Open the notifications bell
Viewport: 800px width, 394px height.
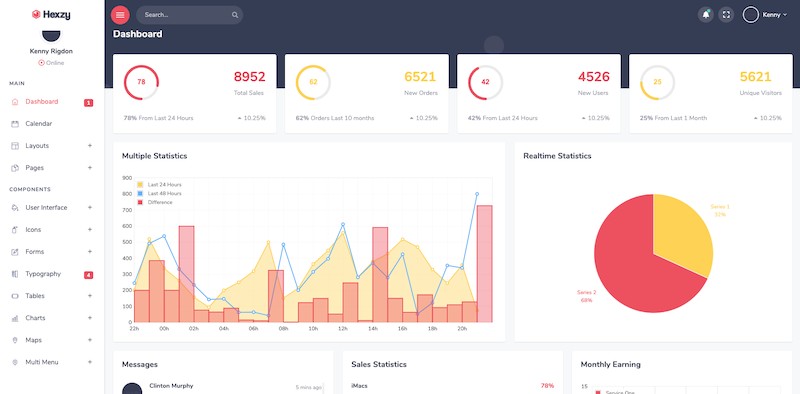coord(706,15)
